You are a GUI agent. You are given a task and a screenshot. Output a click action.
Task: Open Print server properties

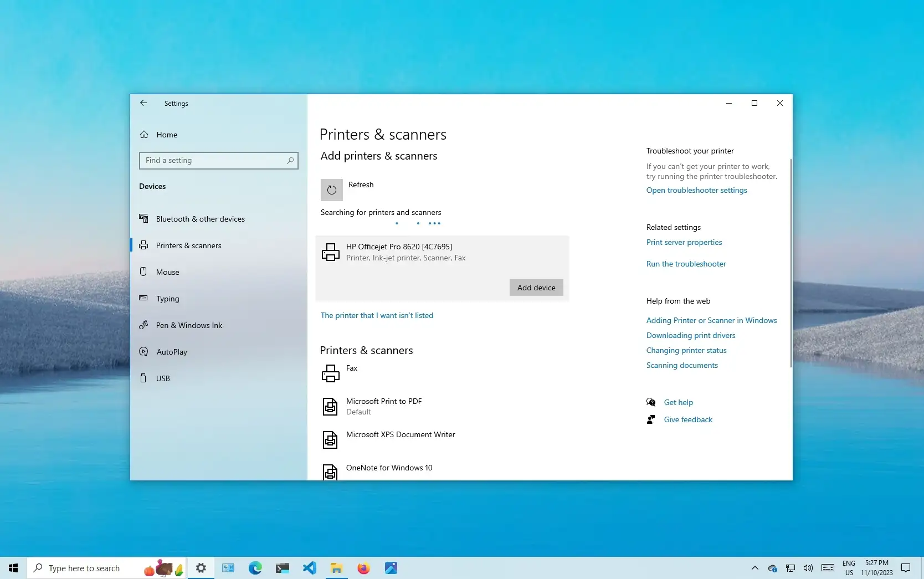pyautogui.click(x=684, y=242)
